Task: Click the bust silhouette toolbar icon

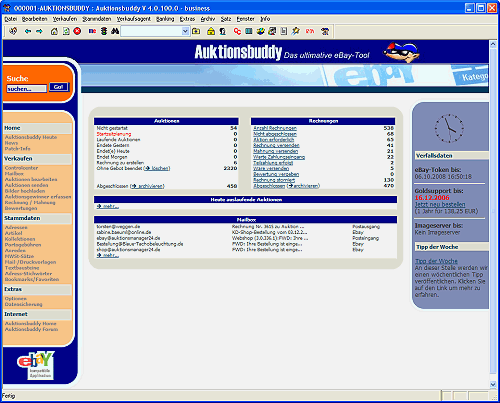Action: [222, 31]
